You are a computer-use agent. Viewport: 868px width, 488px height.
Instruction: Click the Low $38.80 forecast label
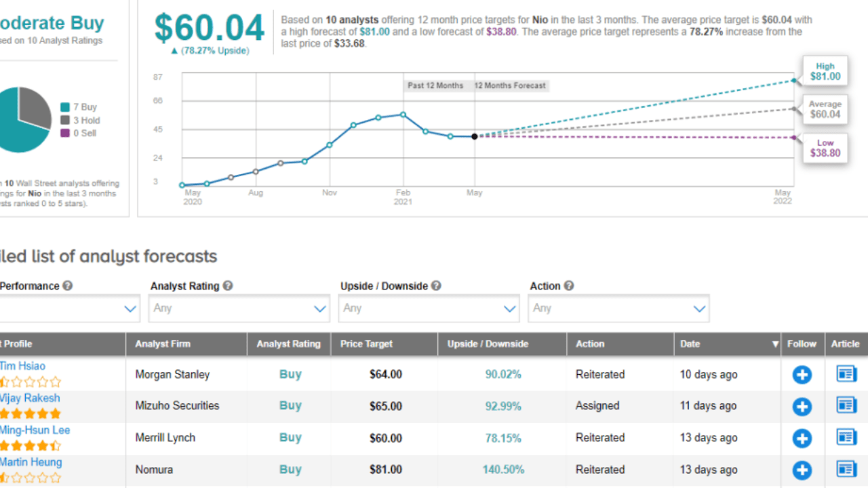click(825, 148)
